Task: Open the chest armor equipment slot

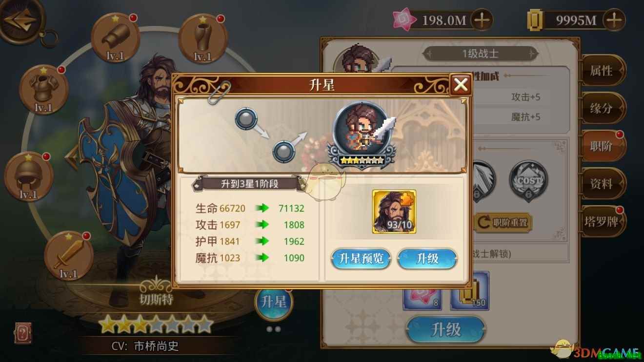Action: click(x=43, y=90)
